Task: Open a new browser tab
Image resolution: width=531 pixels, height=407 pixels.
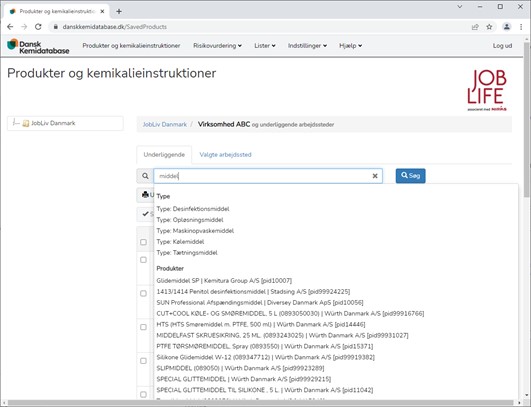Action: (119, 11)
